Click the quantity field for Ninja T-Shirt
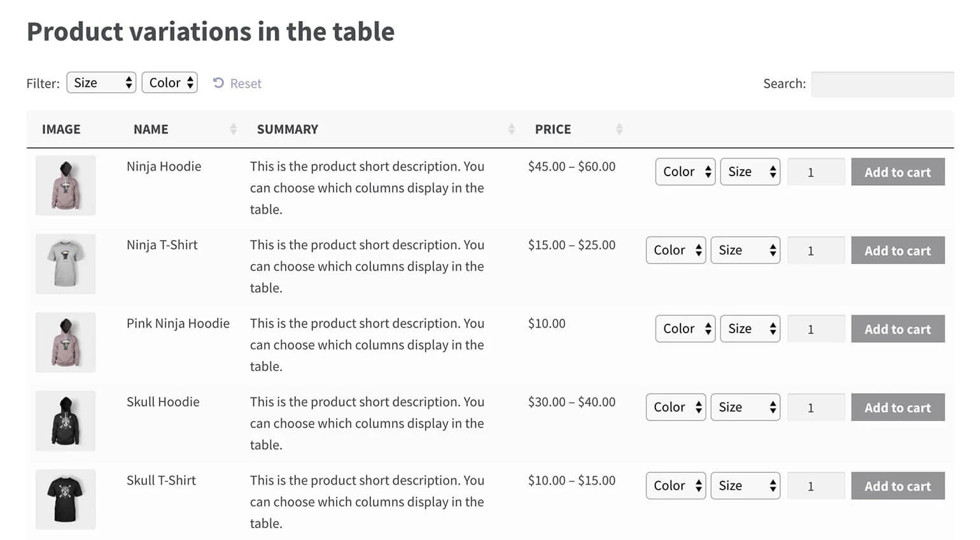 (815, 251)
